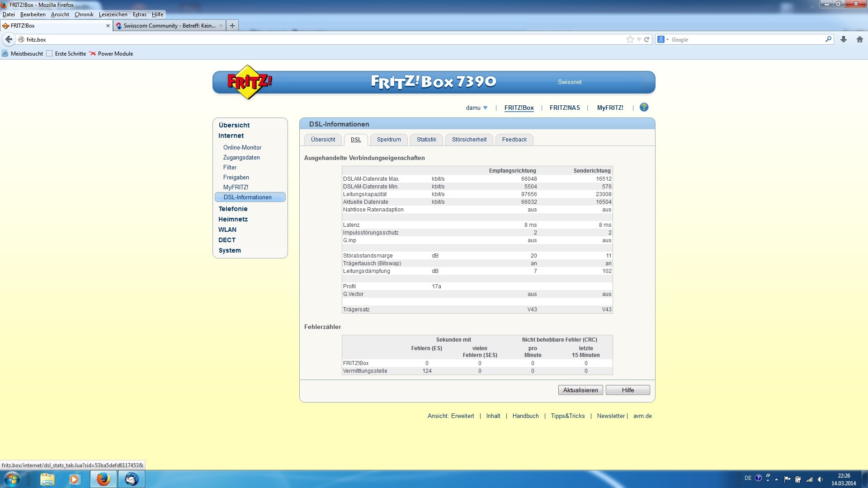Open the Chronik menu
The height and width of the screenshot is (488, 868).
pos(84,14)
